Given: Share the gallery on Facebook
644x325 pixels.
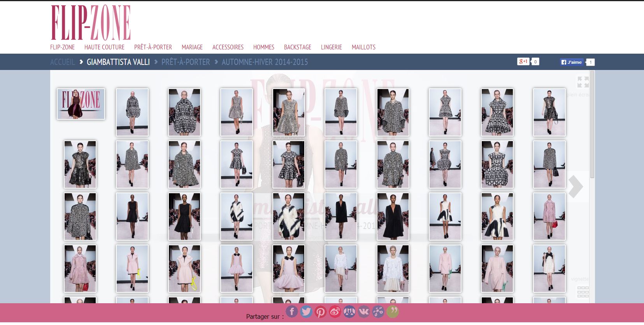Looking at the screenshot, I should point(291,311).
